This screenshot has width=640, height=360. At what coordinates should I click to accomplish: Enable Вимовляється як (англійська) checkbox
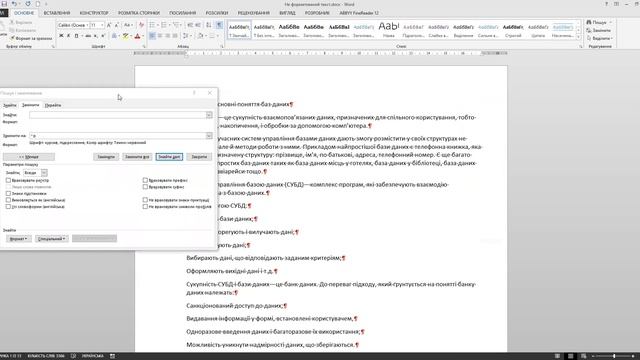(x=8, y=200)
